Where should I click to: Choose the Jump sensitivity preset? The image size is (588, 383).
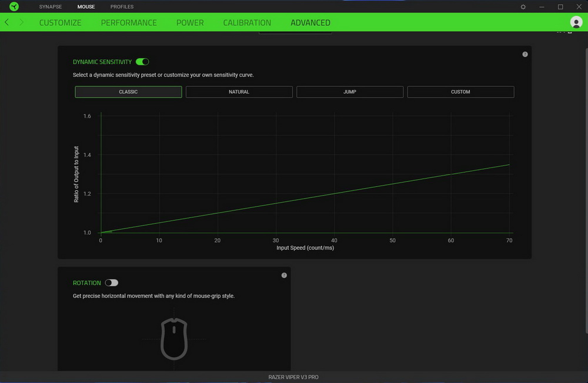[x=350, y=92]
